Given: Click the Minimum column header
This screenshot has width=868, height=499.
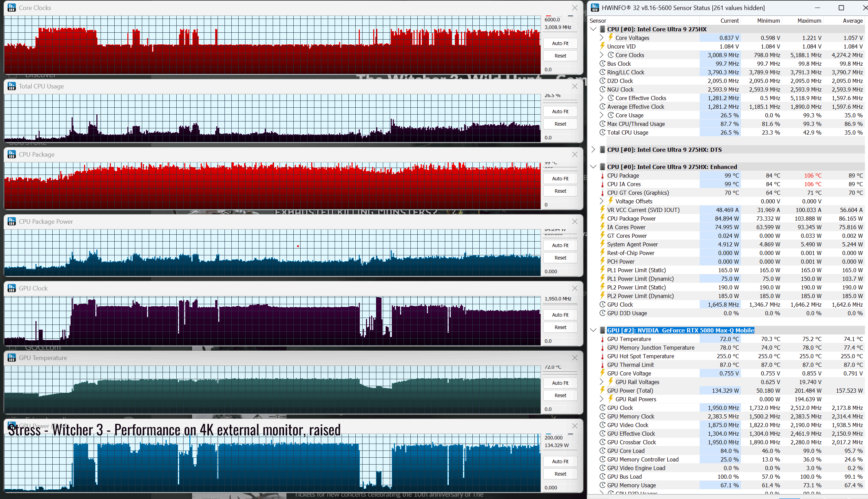Looking at the screenshot, I should coord(761,21).
